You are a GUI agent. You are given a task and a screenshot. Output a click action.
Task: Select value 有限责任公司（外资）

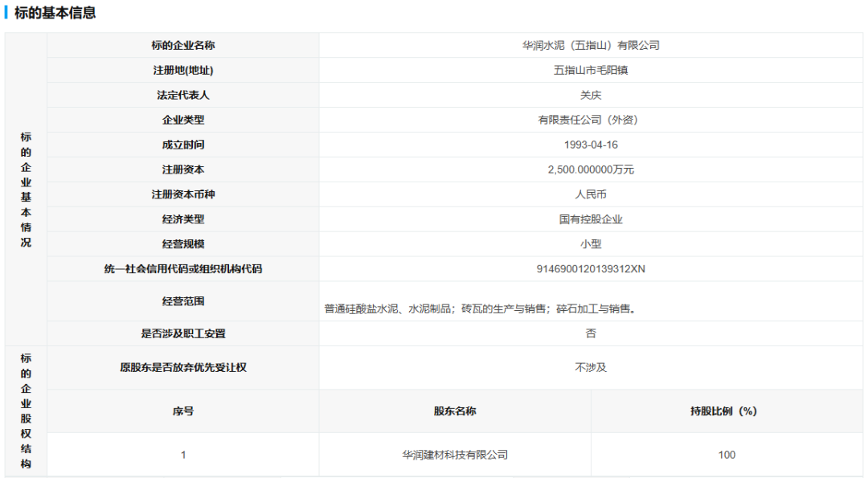tap(591, 120)
